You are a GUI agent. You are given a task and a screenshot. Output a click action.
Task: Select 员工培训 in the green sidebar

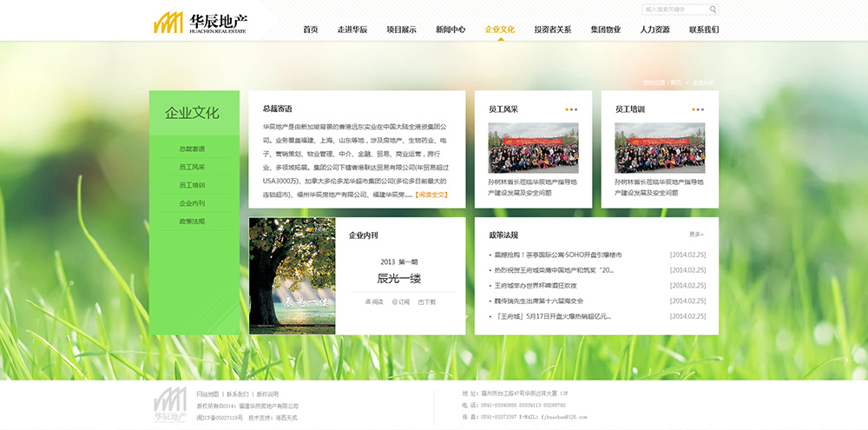(192, 185)
